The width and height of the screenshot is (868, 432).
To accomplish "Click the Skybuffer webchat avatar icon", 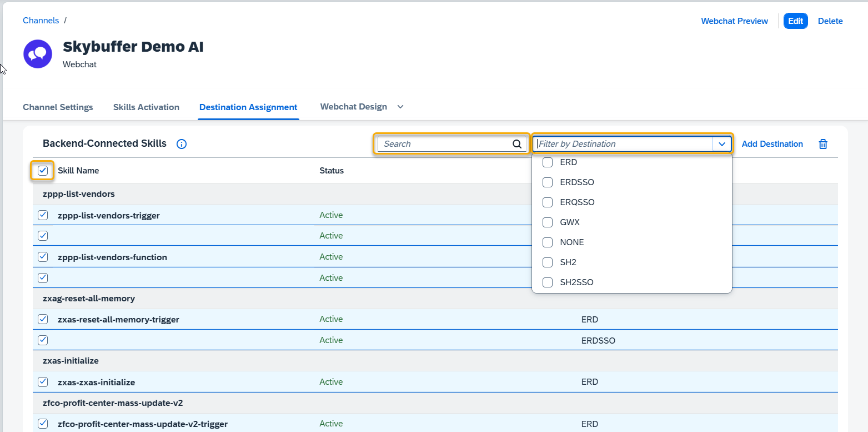I will pyautogui.click(x=38, y=54).
